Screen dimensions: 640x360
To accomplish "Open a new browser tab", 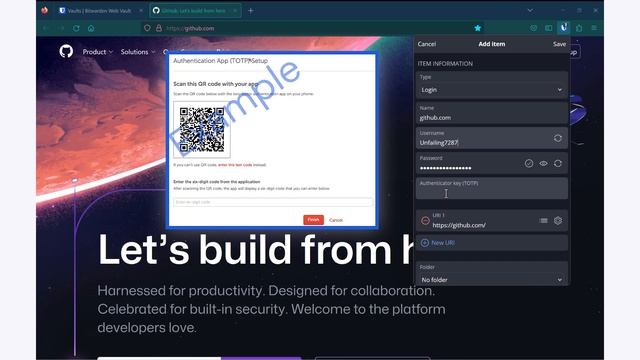I will pyautogui.click(x=251, y=11).
